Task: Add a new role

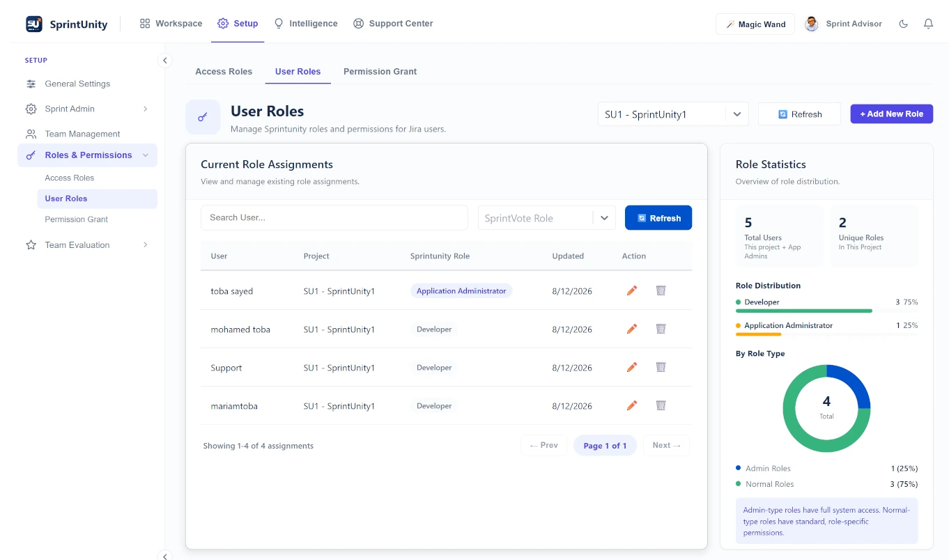Action: (x=892, y=114)
